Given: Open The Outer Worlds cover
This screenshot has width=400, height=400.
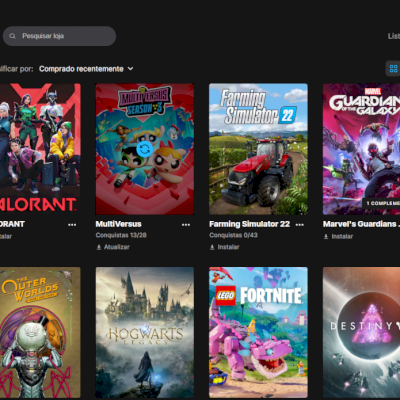Looking at the screenshot, I should (x=40, y=332).
